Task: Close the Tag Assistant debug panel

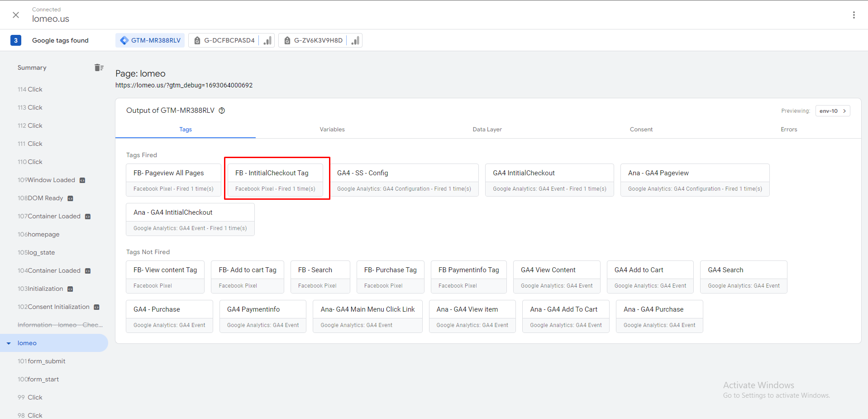Action: tap(16, 15)
